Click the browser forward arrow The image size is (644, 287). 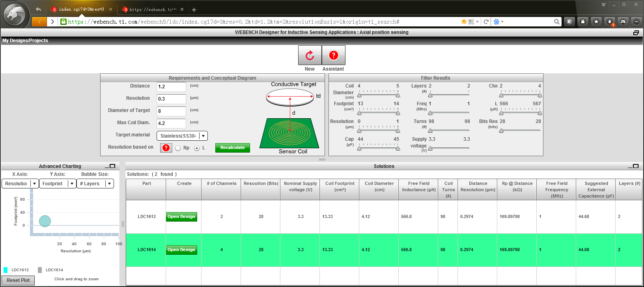pos(52,22)
